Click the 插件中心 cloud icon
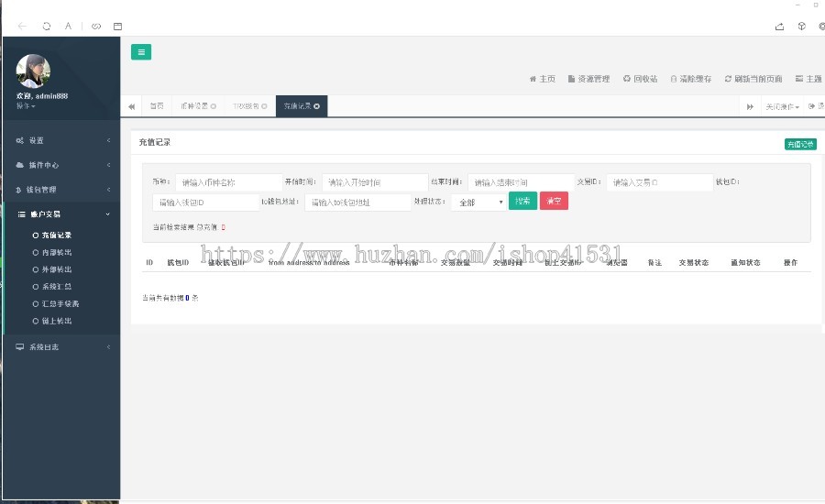 pyautogui.click(x=20, y=165)
